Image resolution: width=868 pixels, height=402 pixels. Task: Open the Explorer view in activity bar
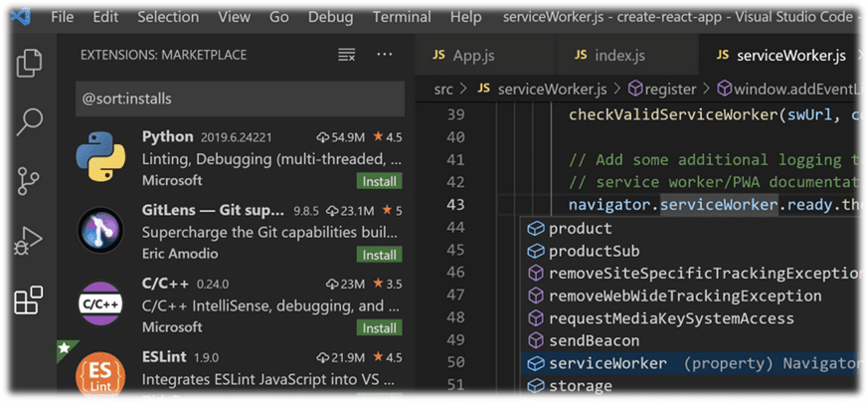pos(30,64)
